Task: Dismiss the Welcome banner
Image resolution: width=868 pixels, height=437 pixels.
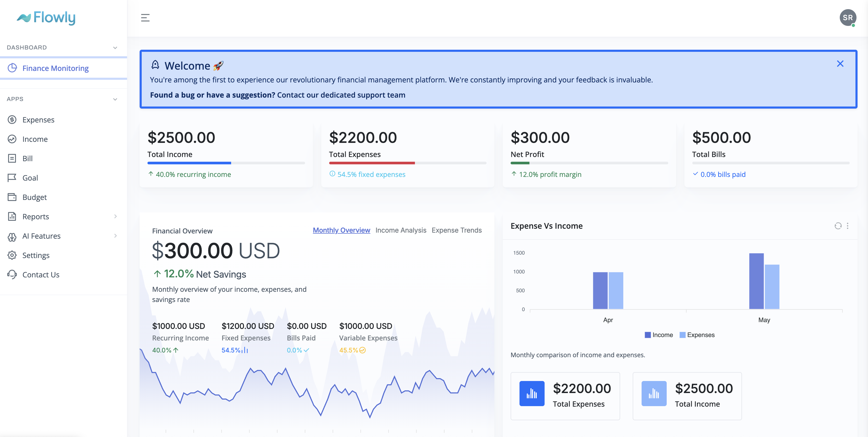Action: (840, 63)
